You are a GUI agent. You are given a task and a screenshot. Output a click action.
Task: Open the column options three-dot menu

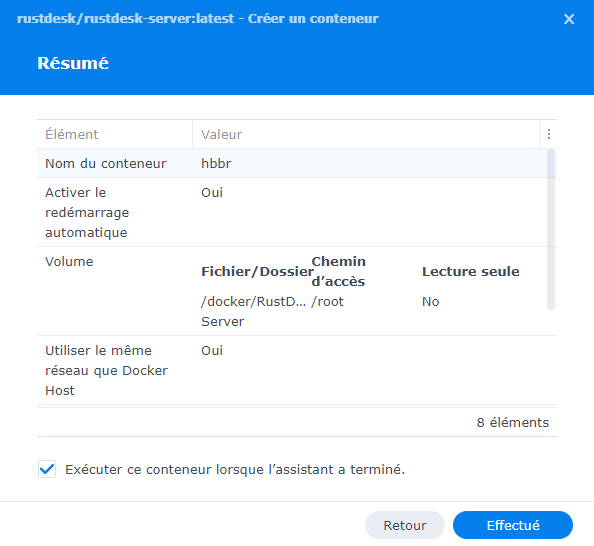click(549, 134)
